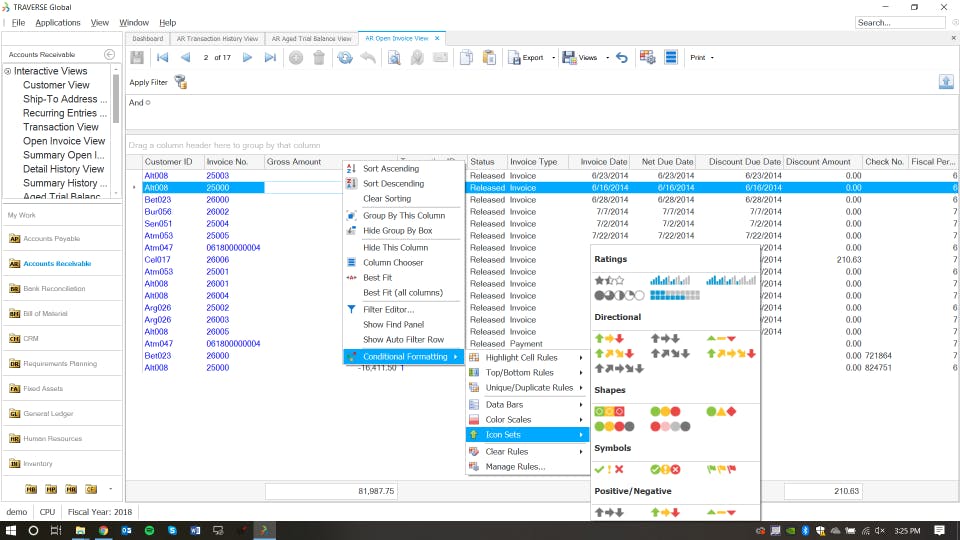Image resolution: width=960 pixels, height=540 pixels.
Task: Click the Delete trash can icon
Action: pyautogui.click(x=319, y=58)
